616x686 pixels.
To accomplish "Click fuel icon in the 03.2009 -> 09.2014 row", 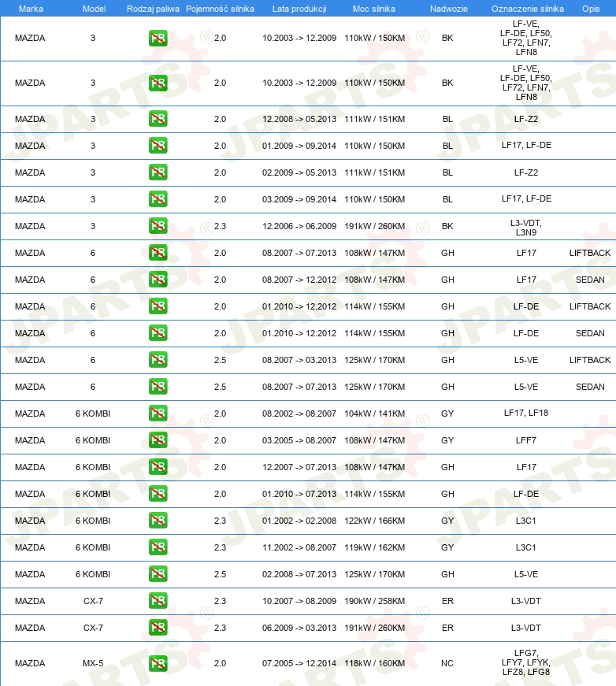I will point(158,198).
